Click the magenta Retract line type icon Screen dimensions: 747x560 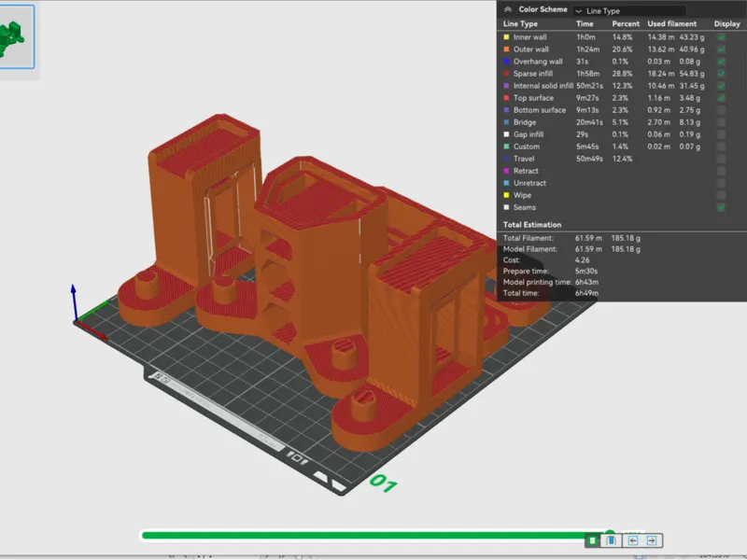pyautogui.click(x=506, y=171)
